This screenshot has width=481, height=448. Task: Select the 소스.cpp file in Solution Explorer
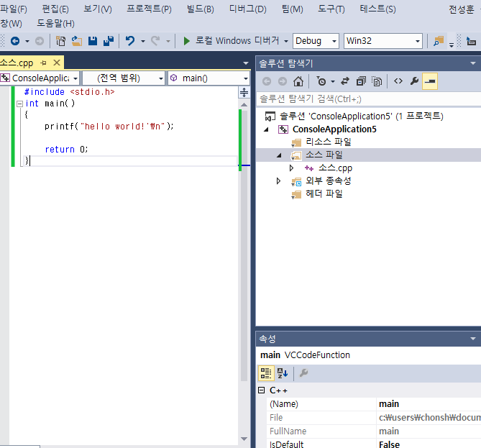click(x=335, y=168)
